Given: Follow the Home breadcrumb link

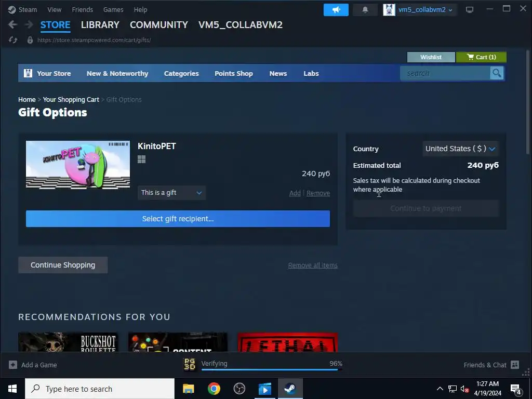Looking at the screenshot, I should 27,99.
